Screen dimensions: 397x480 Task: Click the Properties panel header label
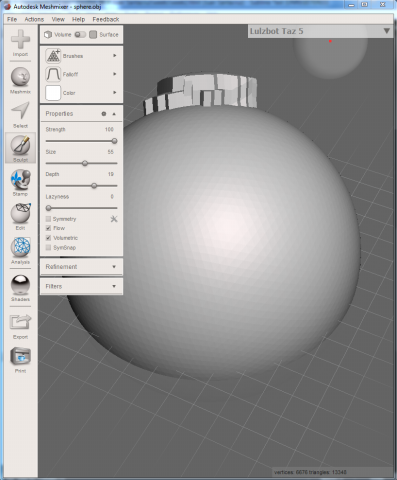point(59,114)
